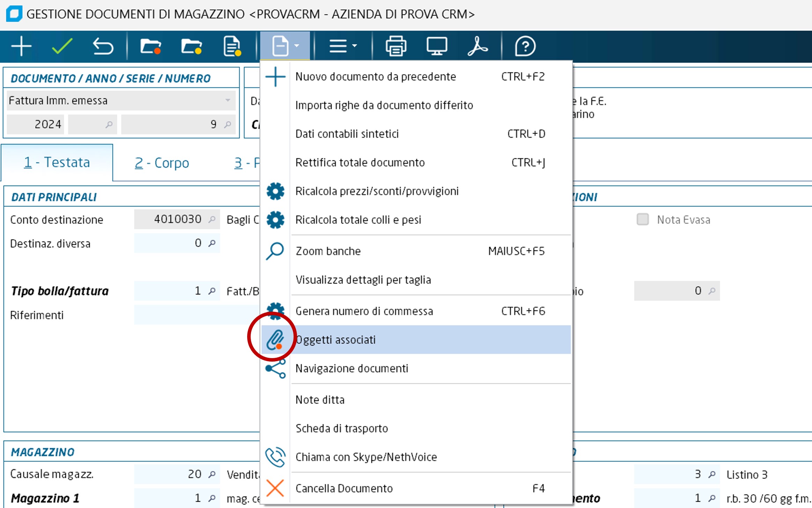Click the plus New document toolbar icon
The width and height of the screenshot is (812, 508).
point(21,46)
